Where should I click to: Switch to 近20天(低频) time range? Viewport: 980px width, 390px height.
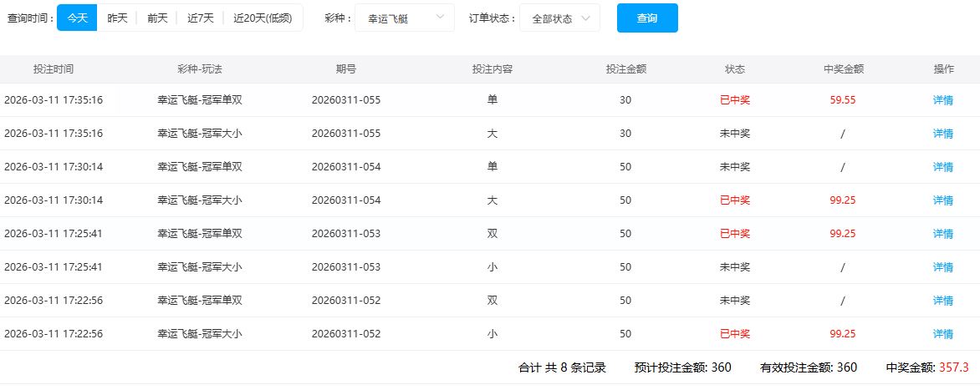(x=263, y=18)
